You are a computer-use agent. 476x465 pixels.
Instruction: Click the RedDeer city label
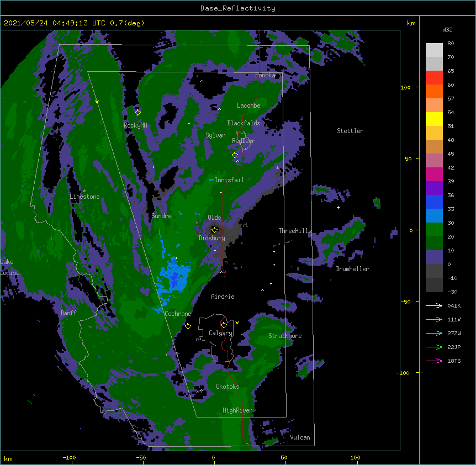tap(244, 141)
